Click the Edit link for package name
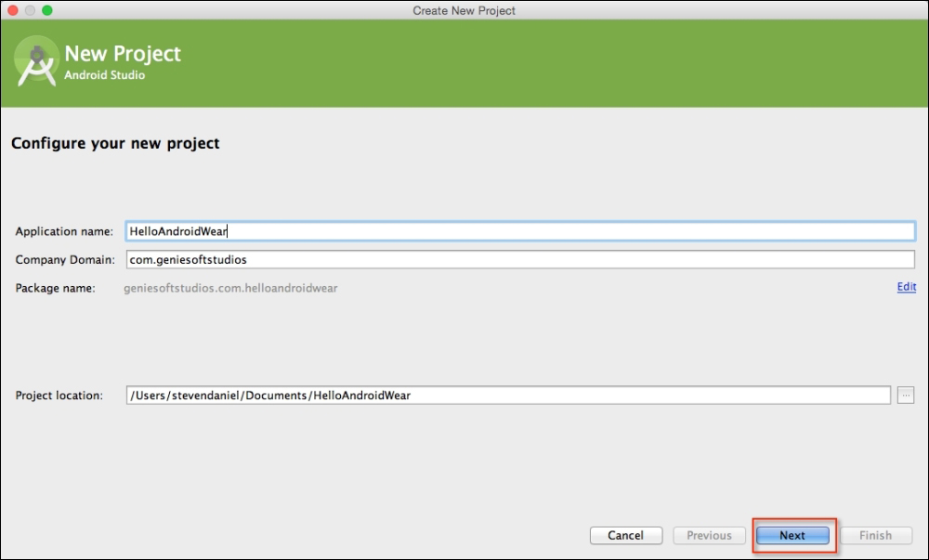Screen dimensions: 929x560 pos(906,287)
